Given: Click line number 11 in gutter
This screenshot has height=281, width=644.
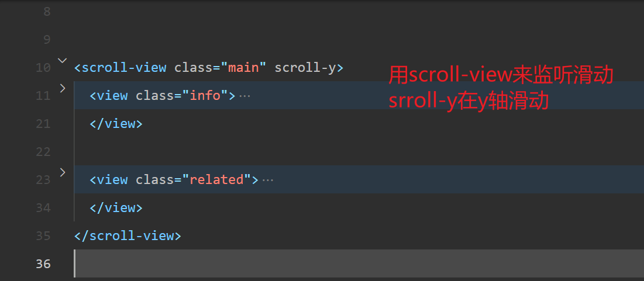Looking at the screenshot, I should (x=43, y=96).
